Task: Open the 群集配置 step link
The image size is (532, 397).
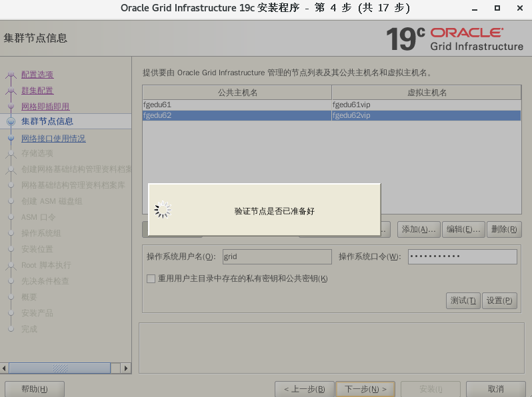Action: [x=37, y=91]
